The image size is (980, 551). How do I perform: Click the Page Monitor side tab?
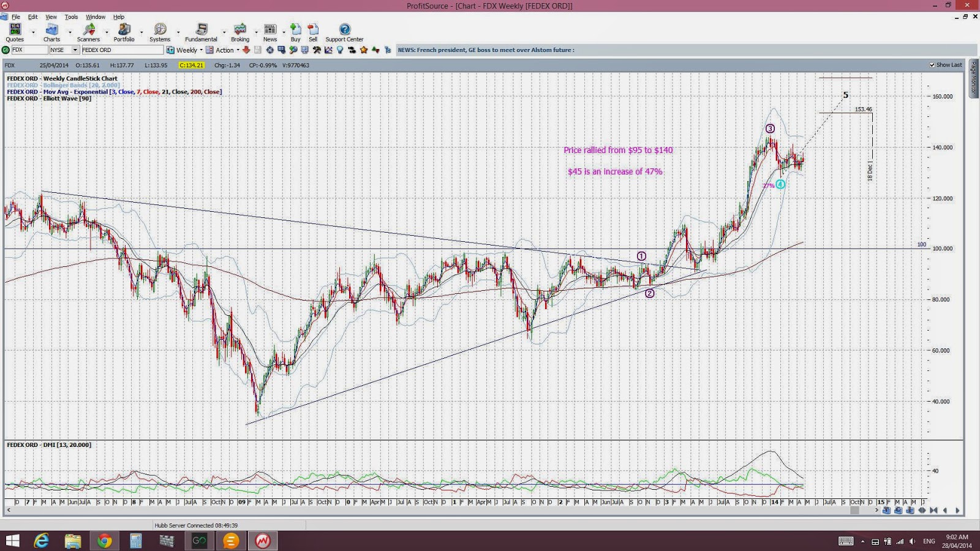[x=974, y=78]
